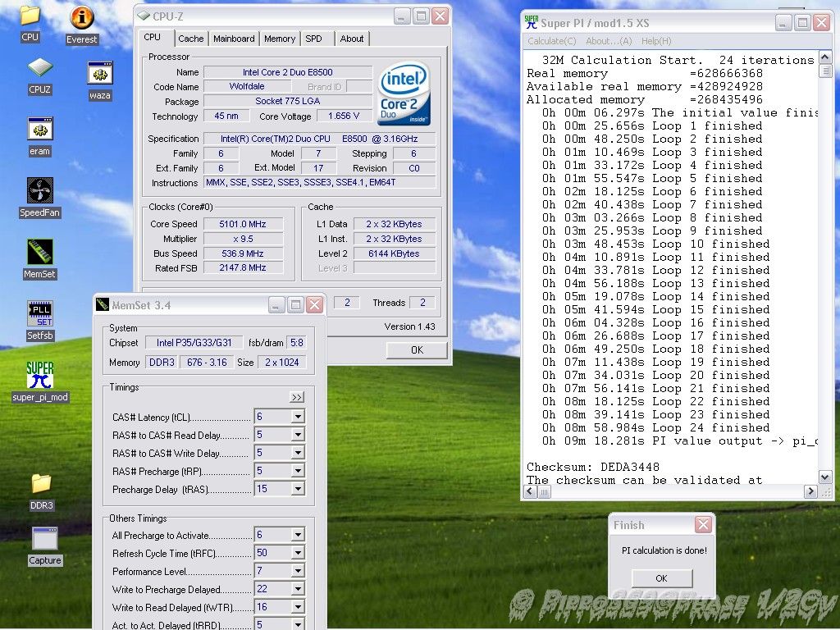Click the Intel Core 2 Duo logo

click(404, 94)
